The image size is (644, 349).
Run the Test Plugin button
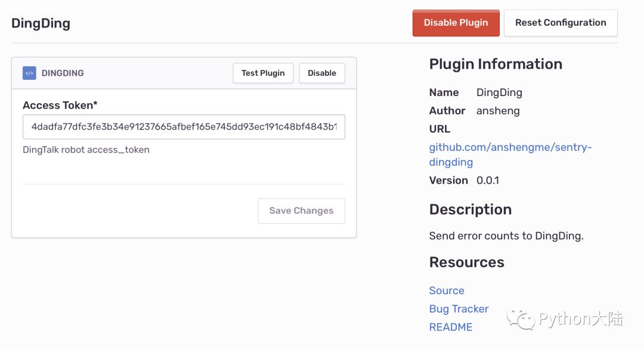pyautogui.click(x=263, y=73)
